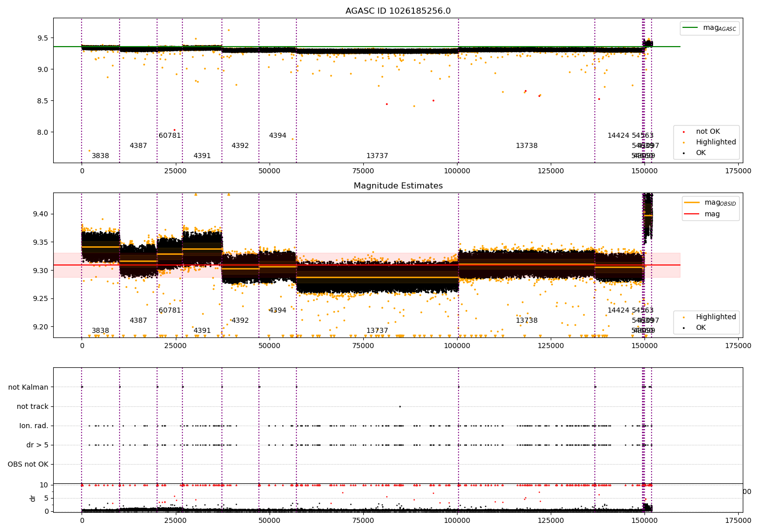The image size is (760, 532).
Task: Click obsid label 13738 in the AGASC plot
Action: pos(527,146)
